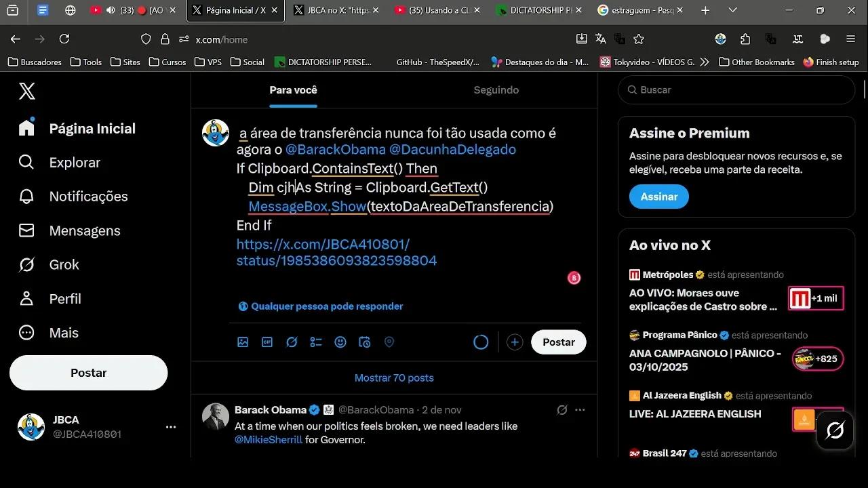Click Barack Obama's profile avatar
Screen dimensions: 868x488
(216, 417)
